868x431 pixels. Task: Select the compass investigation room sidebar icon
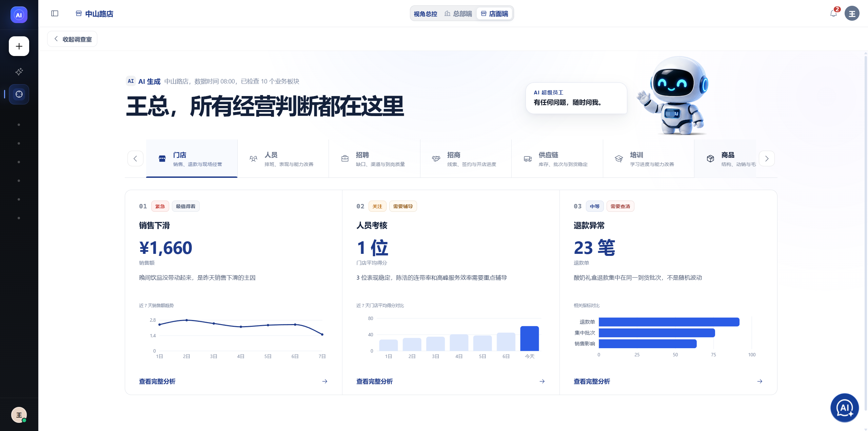click(19, 94)
